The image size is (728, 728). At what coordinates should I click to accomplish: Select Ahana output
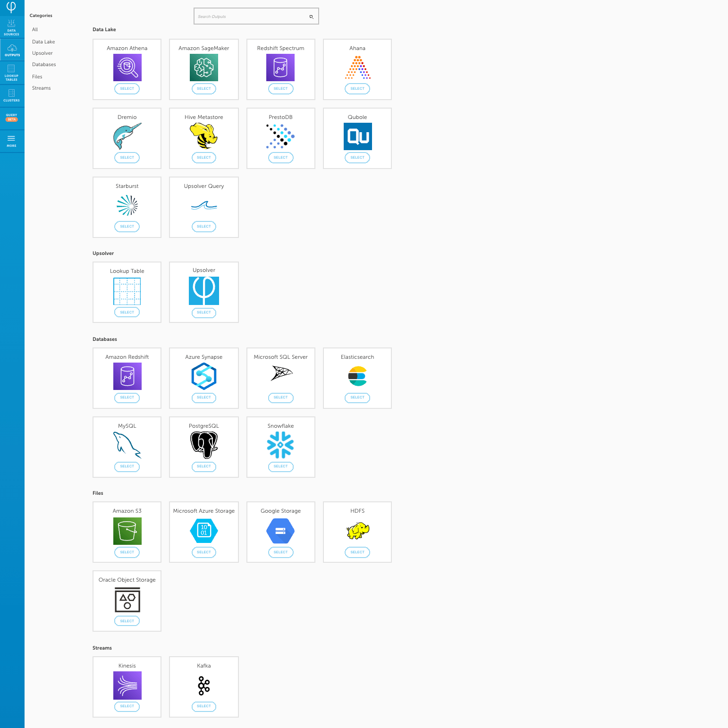click(x=357, y=89)
